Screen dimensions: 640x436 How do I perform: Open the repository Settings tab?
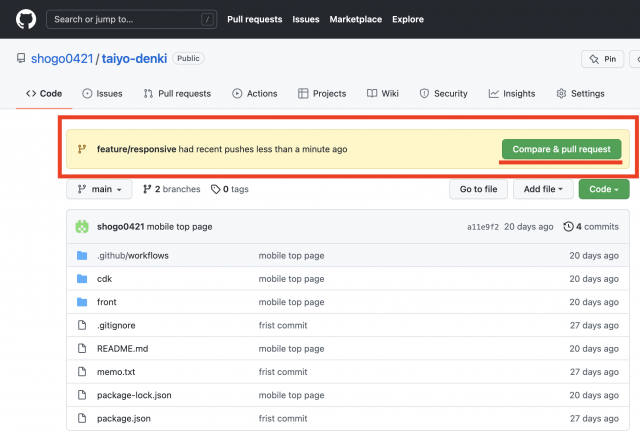click(580, 93)
